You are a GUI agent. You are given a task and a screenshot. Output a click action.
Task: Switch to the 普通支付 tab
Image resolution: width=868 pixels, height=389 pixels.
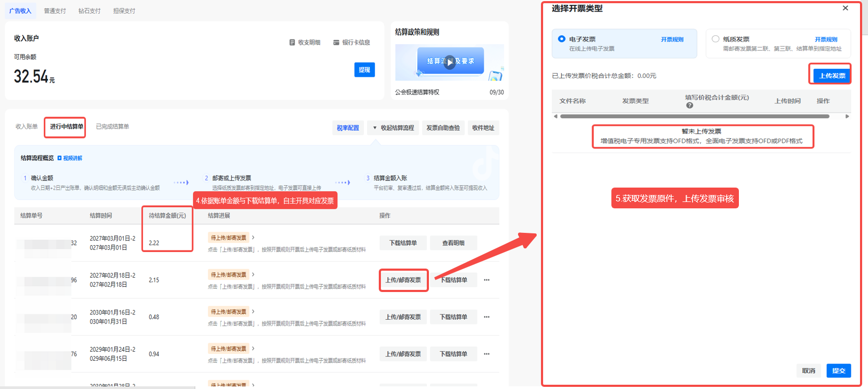[55, 11]
